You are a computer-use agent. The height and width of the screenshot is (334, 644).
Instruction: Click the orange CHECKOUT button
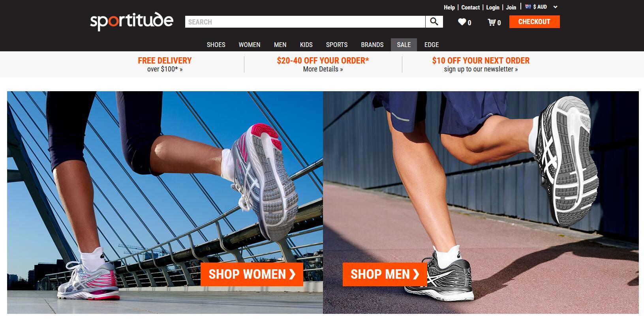(534, 22)
